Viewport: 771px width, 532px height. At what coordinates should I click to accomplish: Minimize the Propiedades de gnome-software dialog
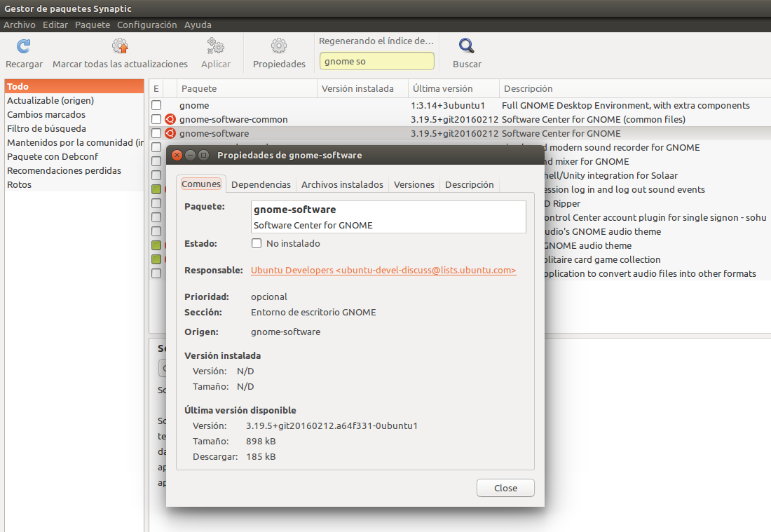pyautogui.click(x=190, y=155)
